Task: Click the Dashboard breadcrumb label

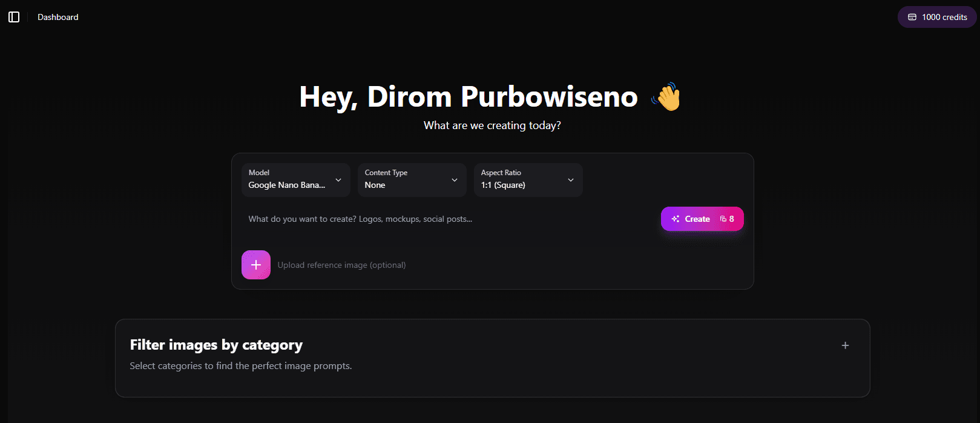Action: pyautogui.click(x=58, y=17)
